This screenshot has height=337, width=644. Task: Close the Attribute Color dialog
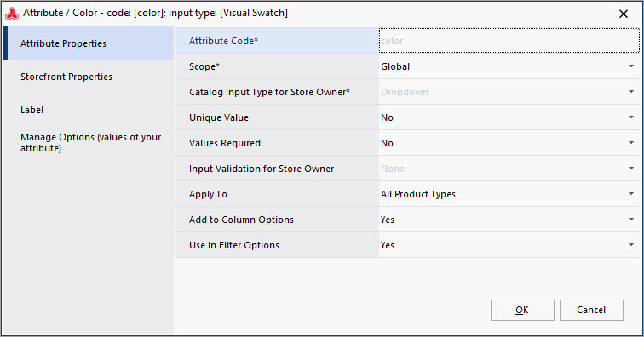(623, 14)
